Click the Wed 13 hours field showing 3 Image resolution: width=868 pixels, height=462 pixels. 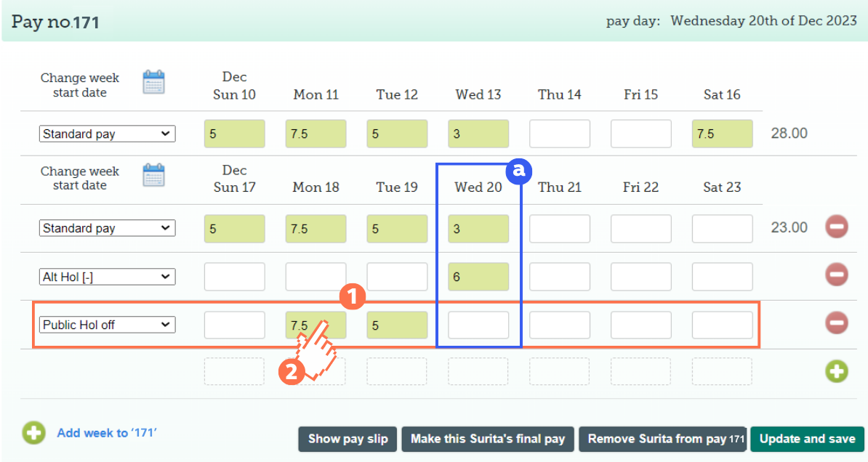point(478,134)
